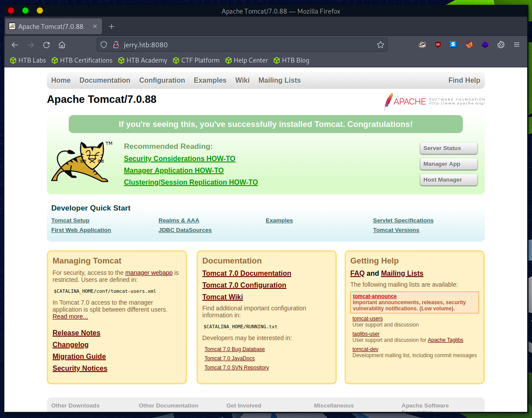The height and width of the screenshot is (418, 532).
Task: Click Find Help in the navigation bar
Action: 464,80
